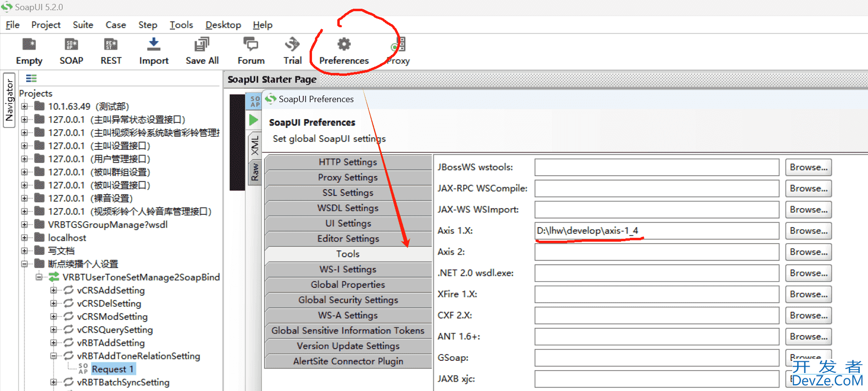Viewport: 868px width, 391px height.
Task: Browse for JBossWS wstools path
Action: point(809,167)
